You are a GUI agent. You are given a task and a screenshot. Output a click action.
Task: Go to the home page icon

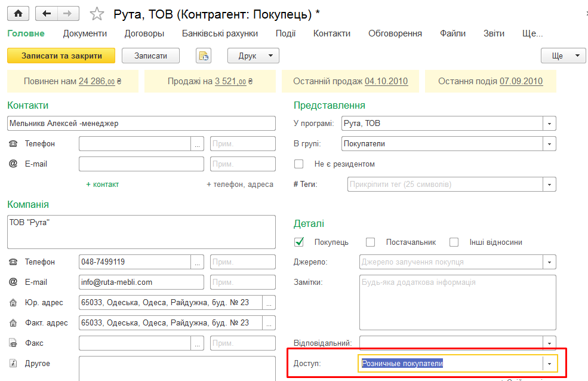tap(18, 14)
